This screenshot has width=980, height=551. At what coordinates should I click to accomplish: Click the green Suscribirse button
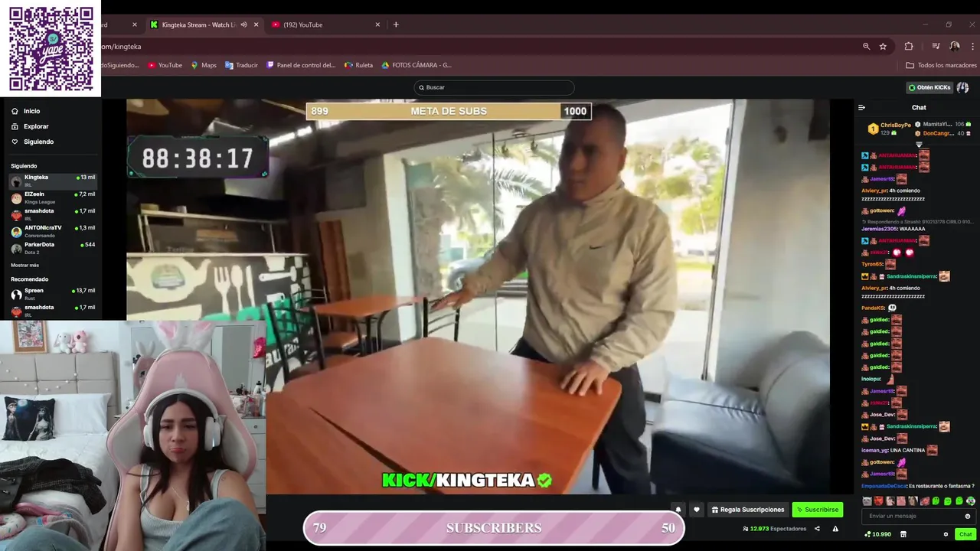pos(817,510)
